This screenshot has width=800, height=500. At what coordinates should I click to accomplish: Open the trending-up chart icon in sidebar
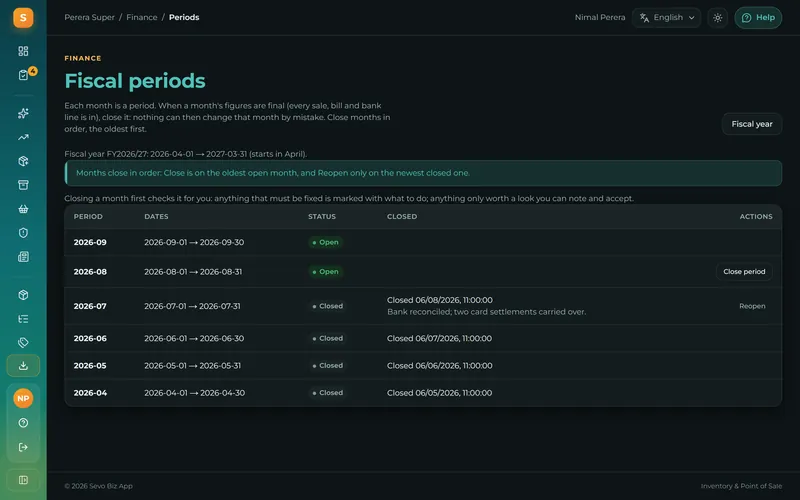pos(23,137)
